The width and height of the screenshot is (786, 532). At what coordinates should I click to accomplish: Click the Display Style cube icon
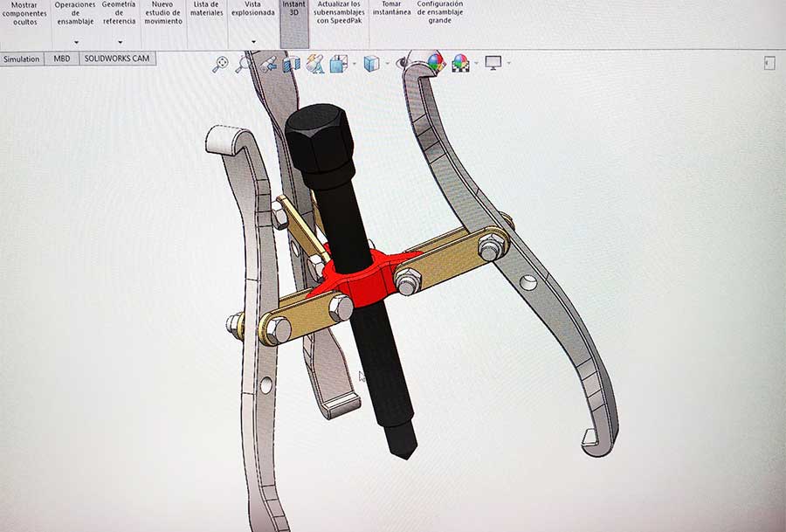371,63
